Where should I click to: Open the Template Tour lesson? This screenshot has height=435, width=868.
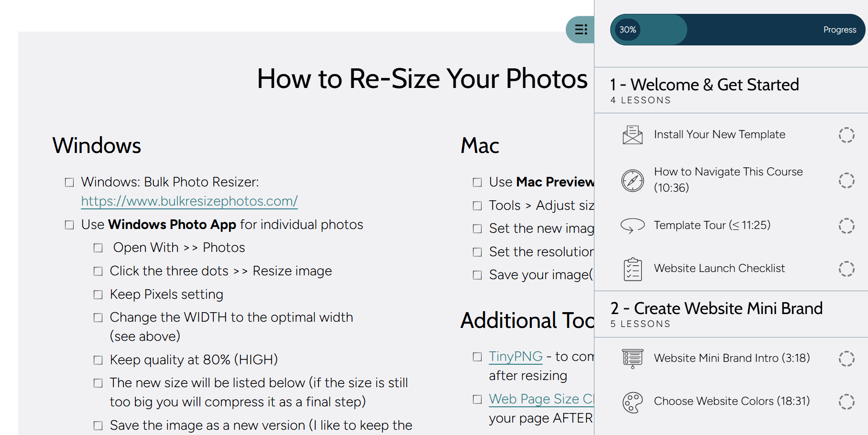pos(712,225)
